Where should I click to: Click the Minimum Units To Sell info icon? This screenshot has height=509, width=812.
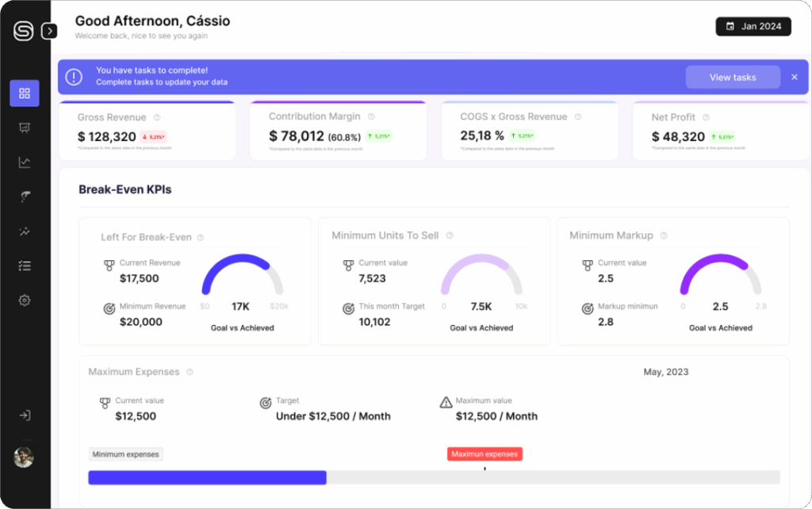pyautogui.click(x=450, y=235)
